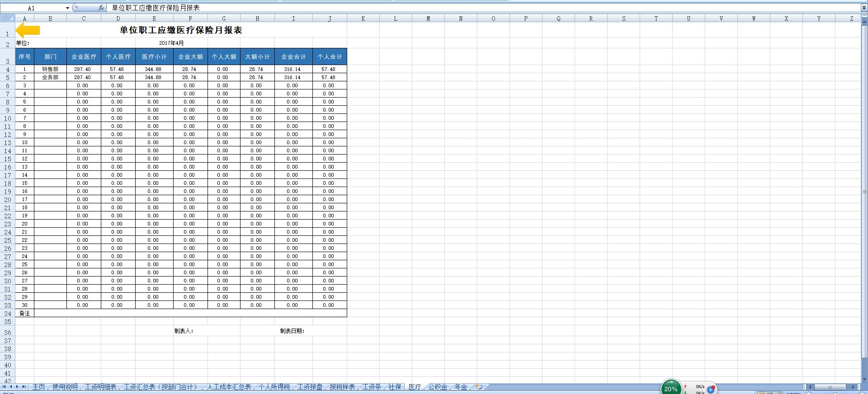Click 287.40 in the 销售部 row
The width and height of the screenshot is (868, 394).
84,69
